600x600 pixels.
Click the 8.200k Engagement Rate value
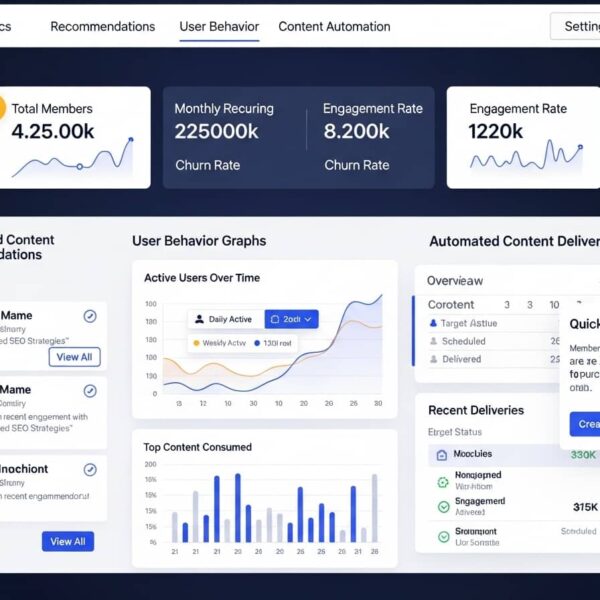tap(356, 132)
